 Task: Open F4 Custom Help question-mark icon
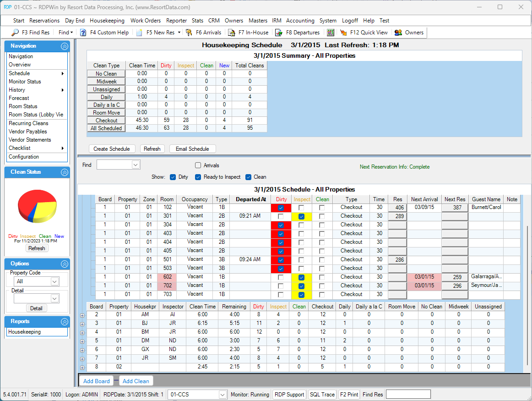[x=83, y=33]
